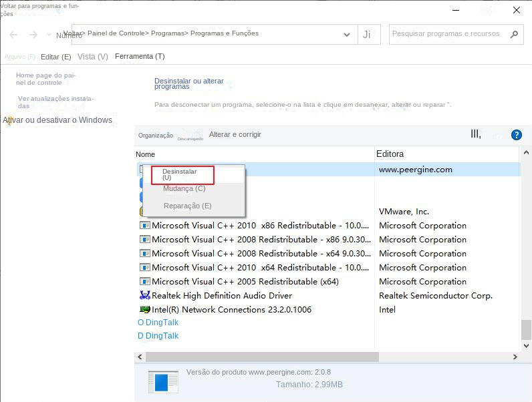The image size is (532, 402).
Task: Choose Reparação (E) in context menu
Action: (188, 206)
